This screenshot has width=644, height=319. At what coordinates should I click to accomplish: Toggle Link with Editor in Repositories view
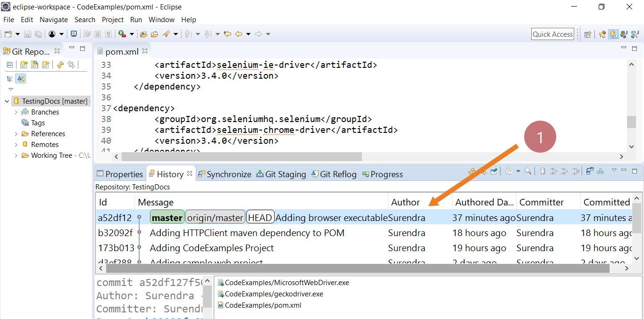coord(71,65)
